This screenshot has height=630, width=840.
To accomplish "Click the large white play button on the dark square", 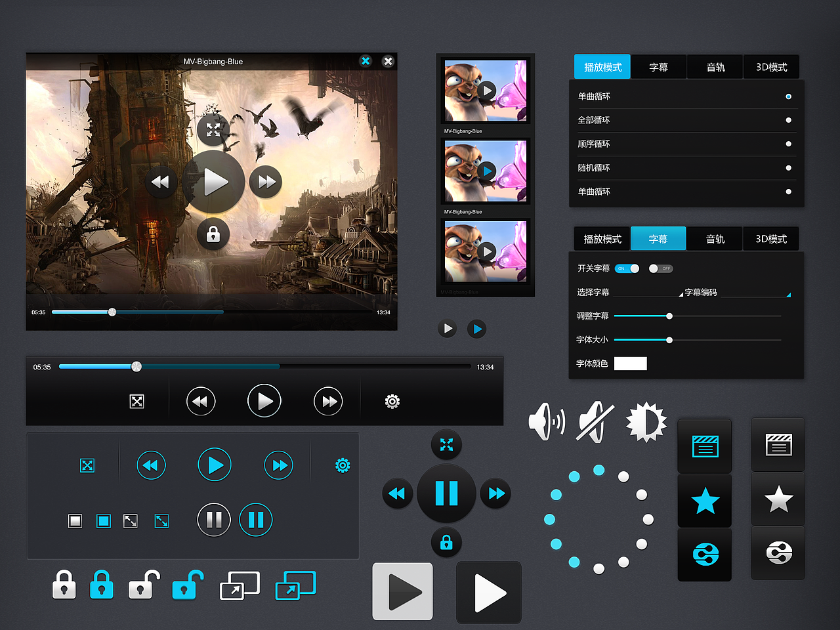I will [x=489, y=593].
